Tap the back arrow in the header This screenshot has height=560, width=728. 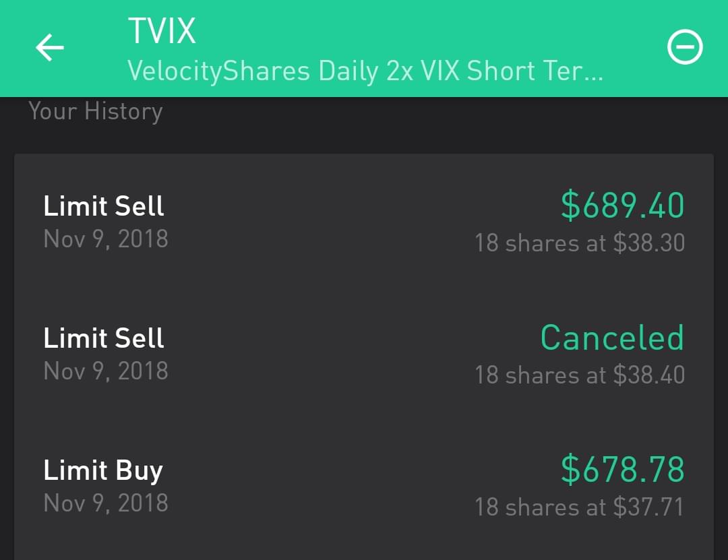tap(50, 48)
